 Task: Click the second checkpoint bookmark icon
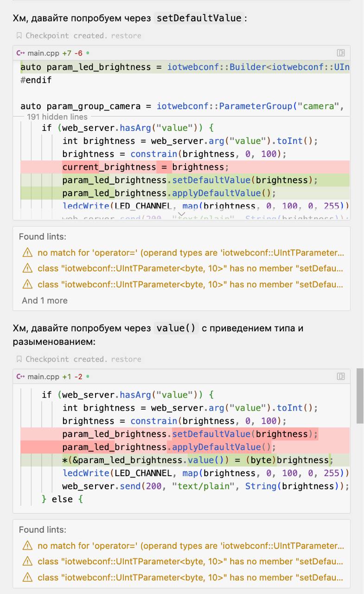[x=19, y=359]
